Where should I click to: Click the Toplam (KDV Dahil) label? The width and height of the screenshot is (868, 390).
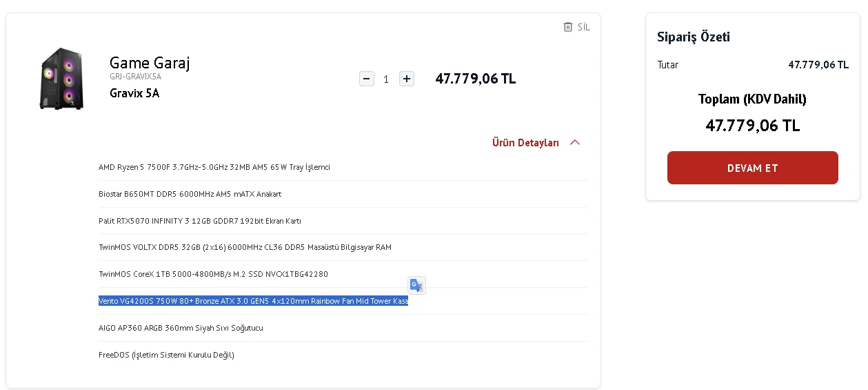coord(752,99)
